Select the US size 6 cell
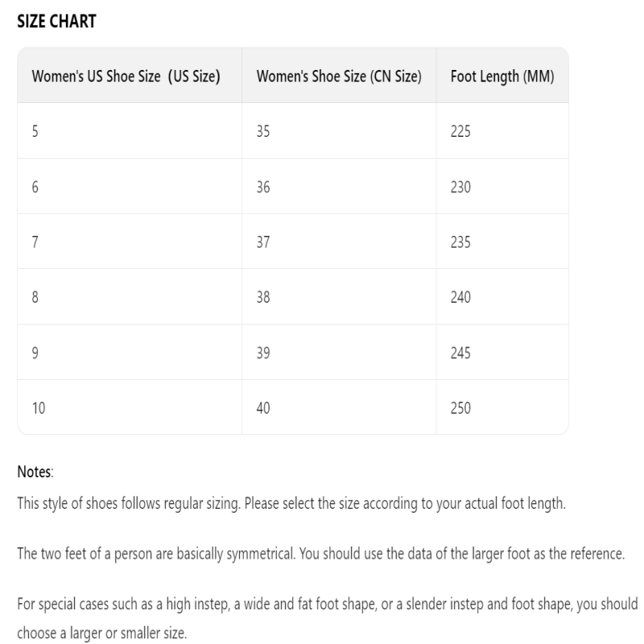 tap(35, 188)
